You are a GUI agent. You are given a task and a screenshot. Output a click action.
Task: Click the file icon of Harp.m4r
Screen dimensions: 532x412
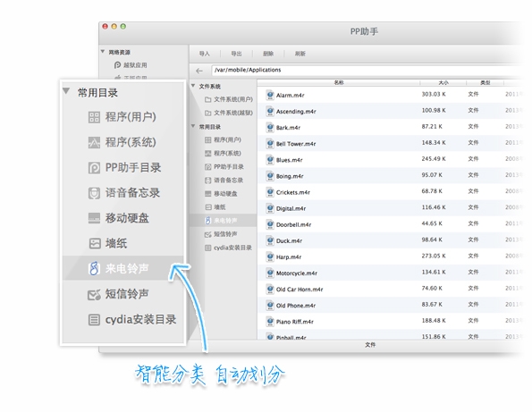click(x=270, y=256)
